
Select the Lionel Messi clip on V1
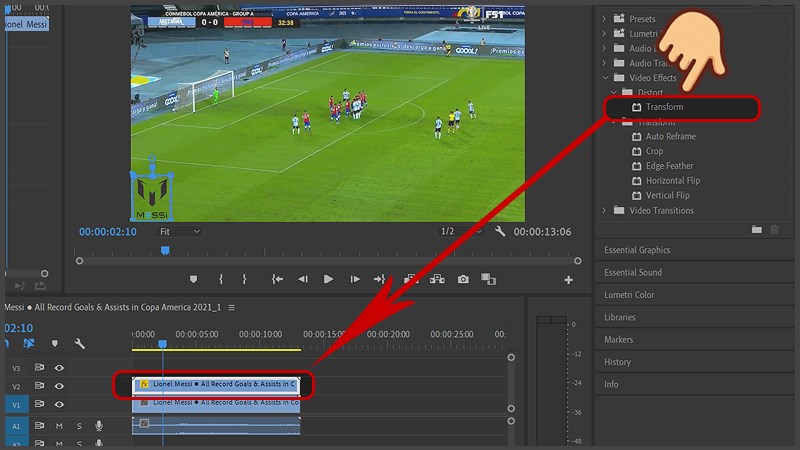[216, 403]
